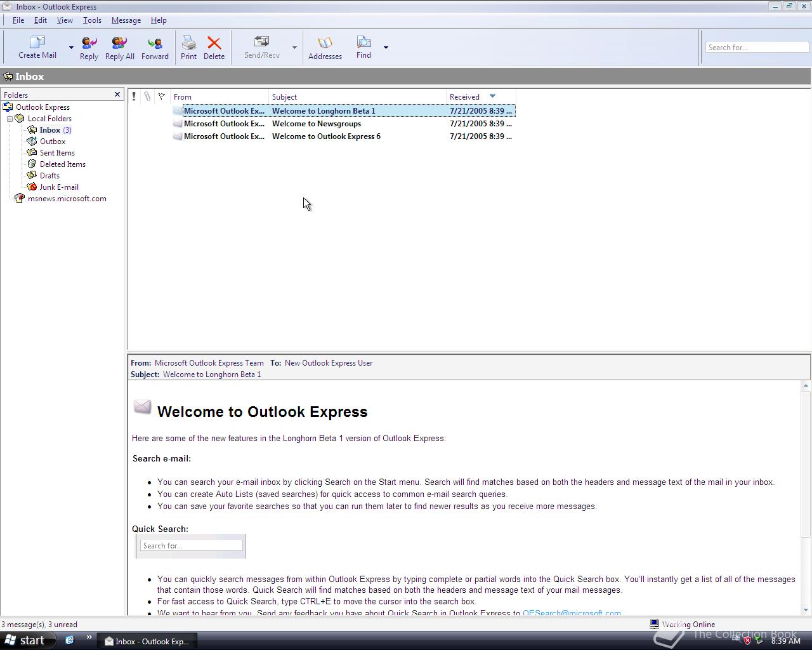Click the Delete toolbar icon
Viewport: 812px width, 650px height.
[x=214, y=43]
